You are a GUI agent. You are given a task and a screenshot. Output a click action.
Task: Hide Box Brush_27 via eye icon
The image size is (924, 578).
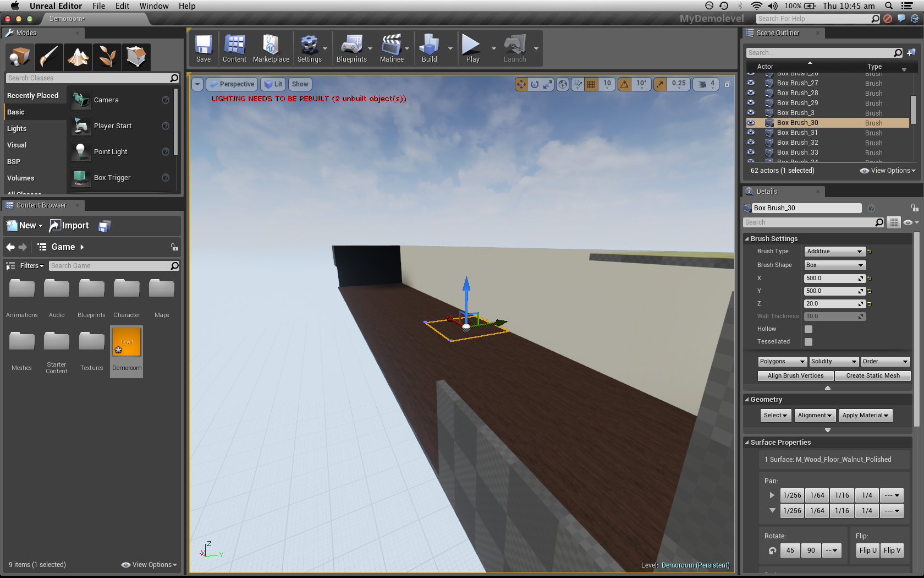(x=751, y=83)
